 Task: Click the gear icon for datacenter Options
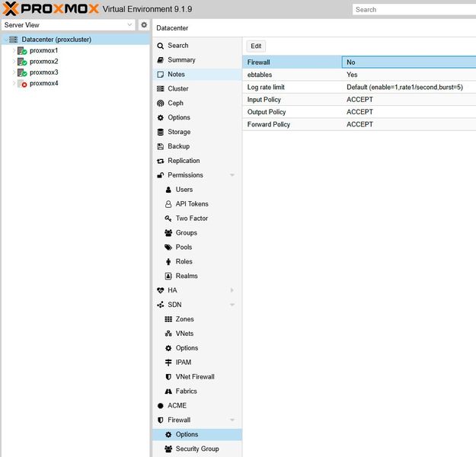pyautogui.click(x=160, y=117)
